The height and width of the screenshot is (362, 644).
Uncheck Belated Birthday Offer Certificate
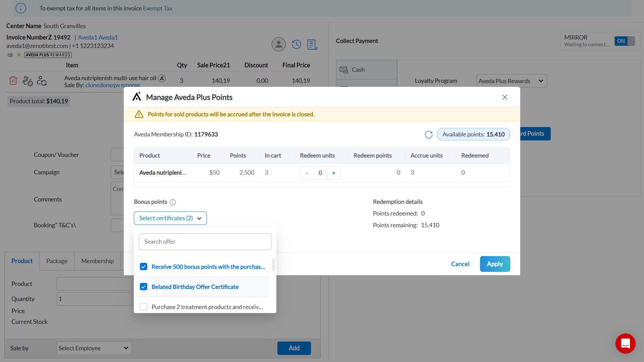point(144,287)
